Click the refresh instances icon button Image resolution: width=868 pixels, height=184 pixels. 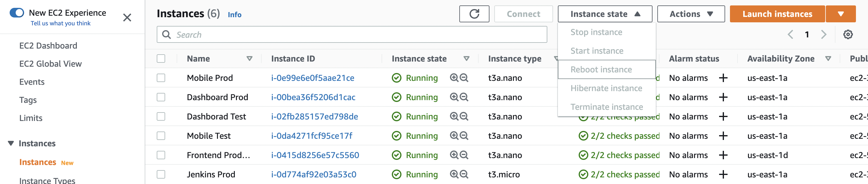click(474, 14)
